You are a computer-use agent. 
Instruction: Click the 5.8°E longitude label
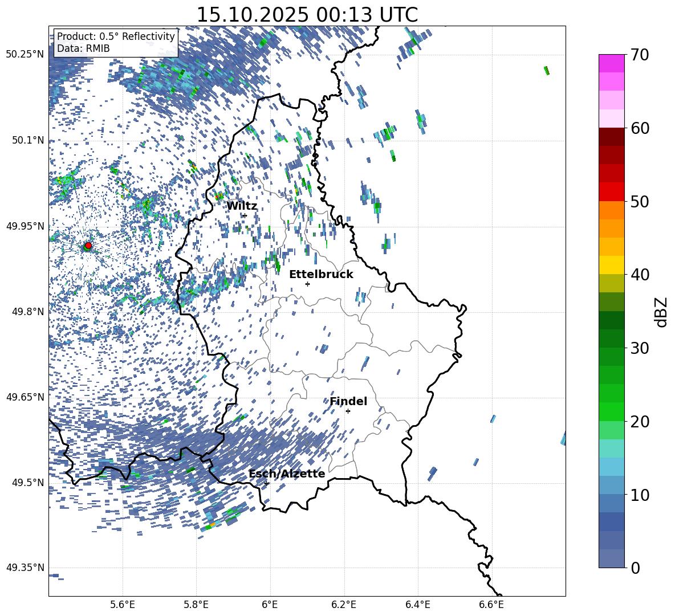pyautogui.click(x=196, y=605)
